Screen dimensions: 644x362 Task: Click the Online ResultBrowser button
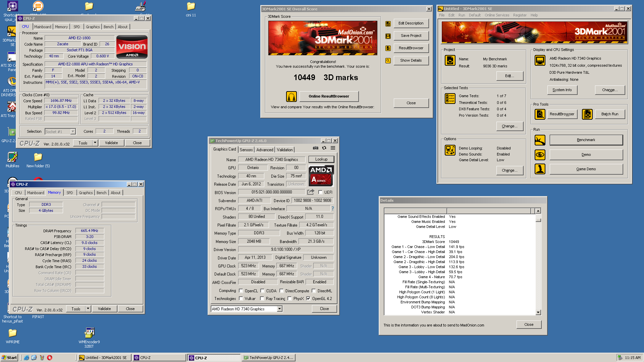point(329,97)
